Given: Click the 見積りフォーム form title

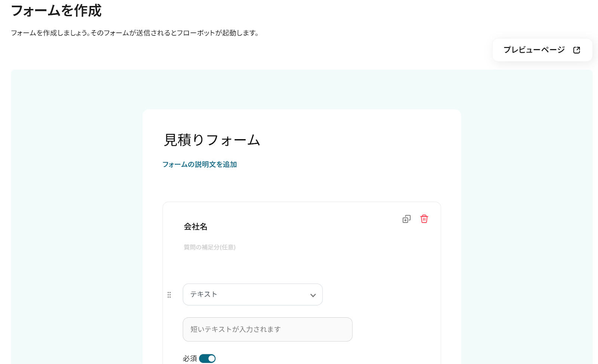Looking at the screenshot, I should (212, 140).
